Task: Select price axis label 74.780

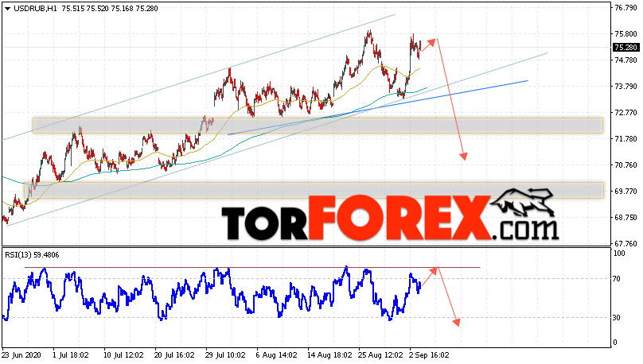Action: tap(625, 60)
